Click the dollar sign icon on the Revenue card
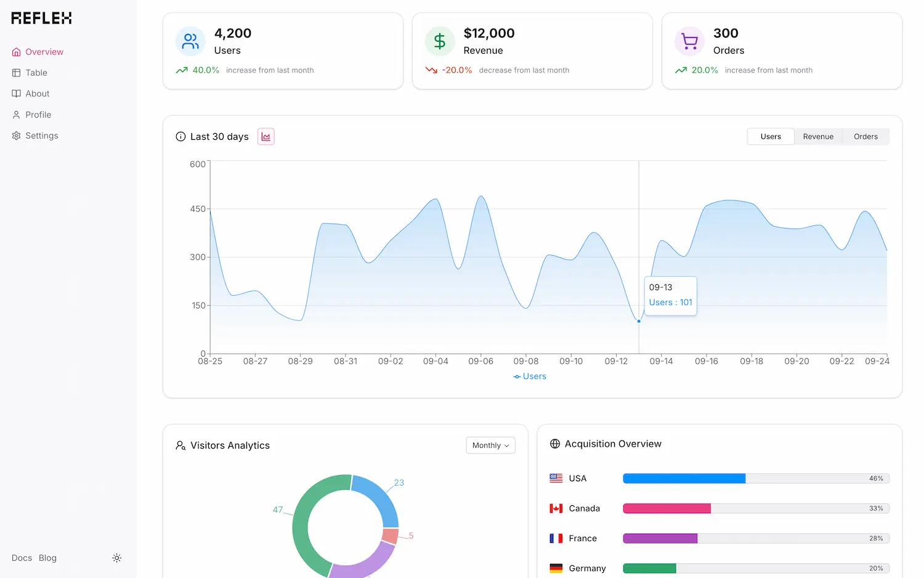 [439, 41]
